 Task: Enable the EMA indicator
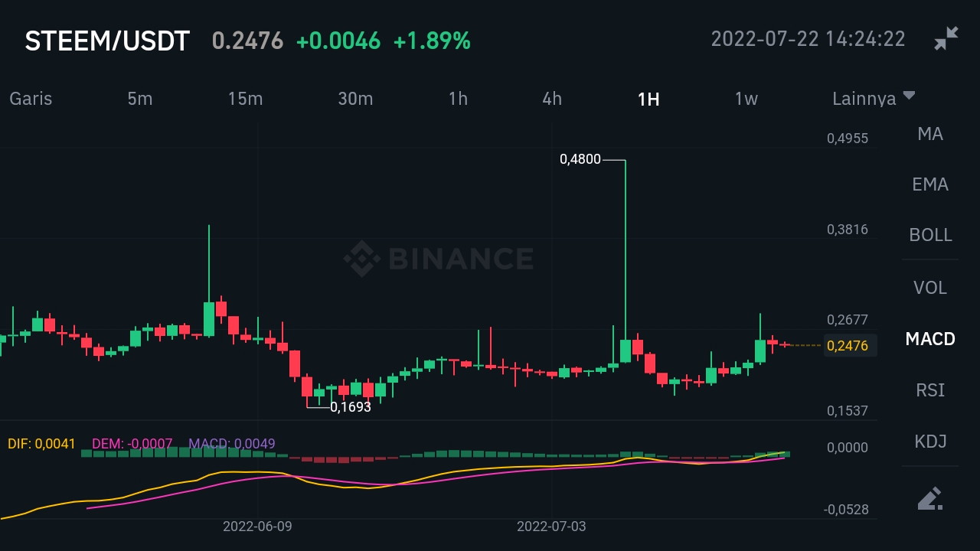point(930,184)
